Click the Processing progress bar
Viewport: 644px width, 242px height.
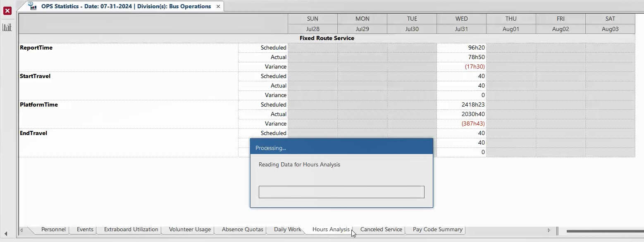[x=341, y=192]
